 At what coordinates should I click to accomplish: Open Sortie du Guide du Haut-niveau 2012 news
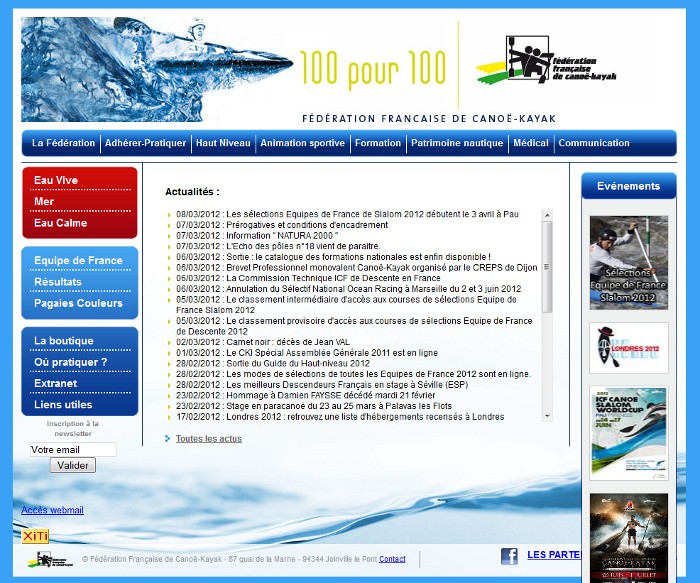pos(273,363)
